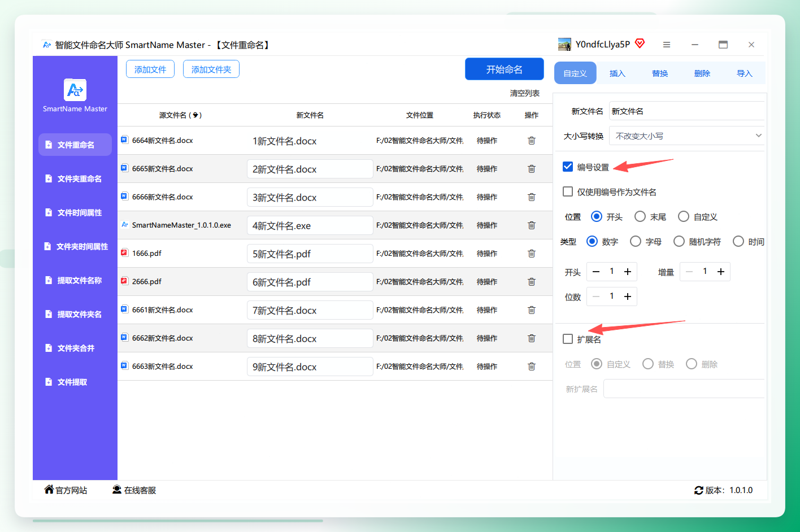Start renaming with 开始命名 button

[x=505, y=69]
